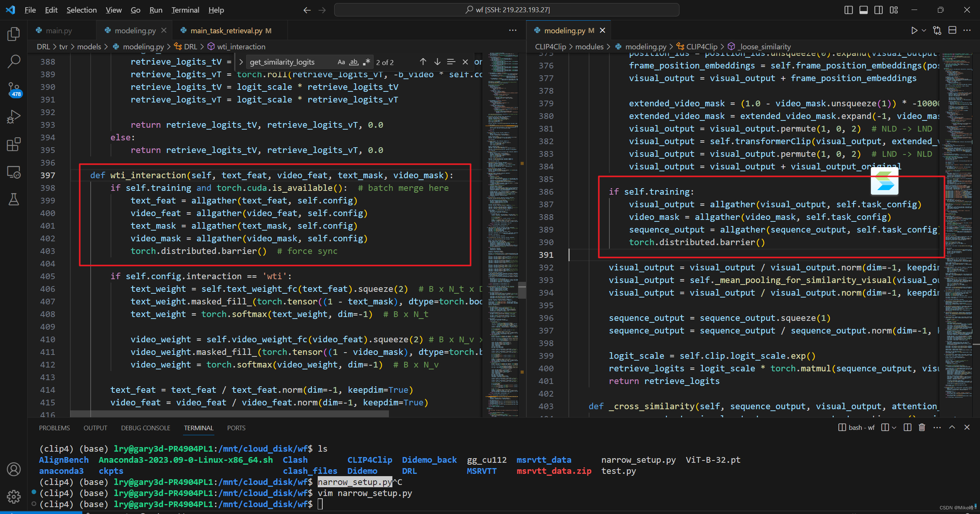Select DRL folder in left breadcrumb
Viewport: 980px width, 514px height.
click(x=43, y=47)
